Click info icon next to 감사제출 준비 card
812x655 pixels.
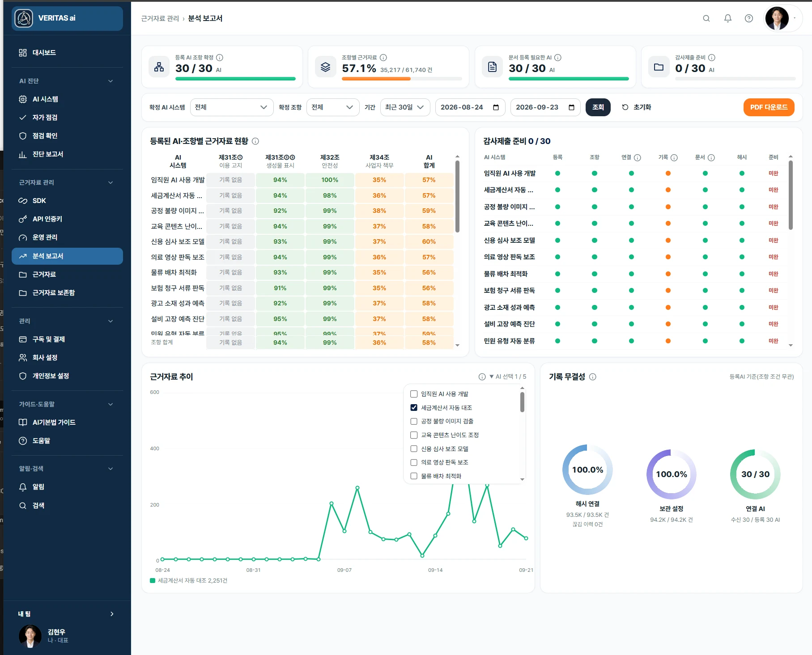click(x=712, y=58)
